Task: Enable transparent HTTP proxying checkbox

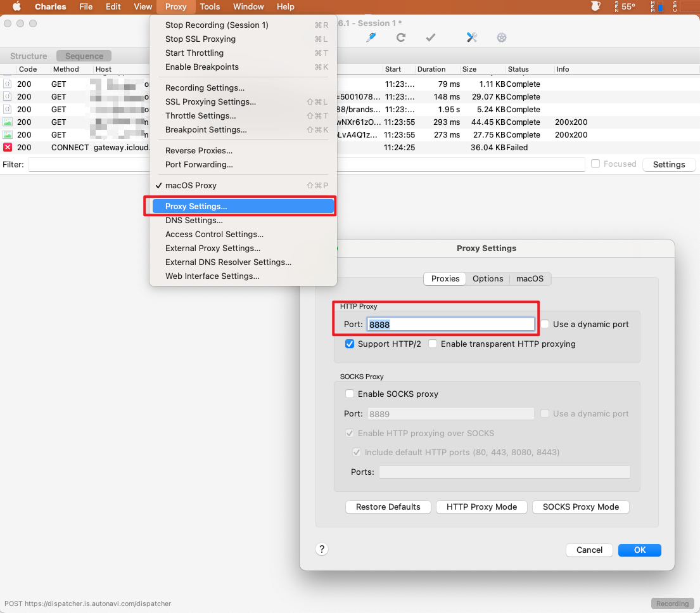Action: coord(433,344)
